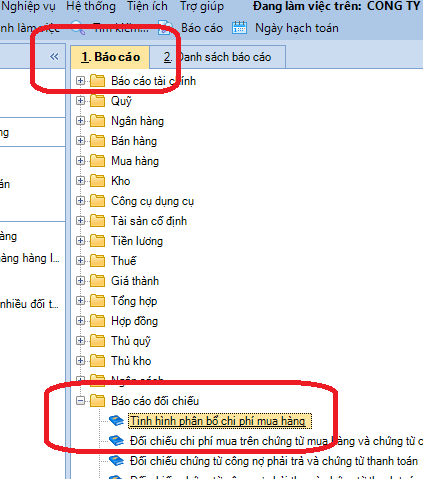Click the book icon for Đối chiếu chi phí mua report
Image resolution: width=423 pixels, height=479 pixels.
116,441
